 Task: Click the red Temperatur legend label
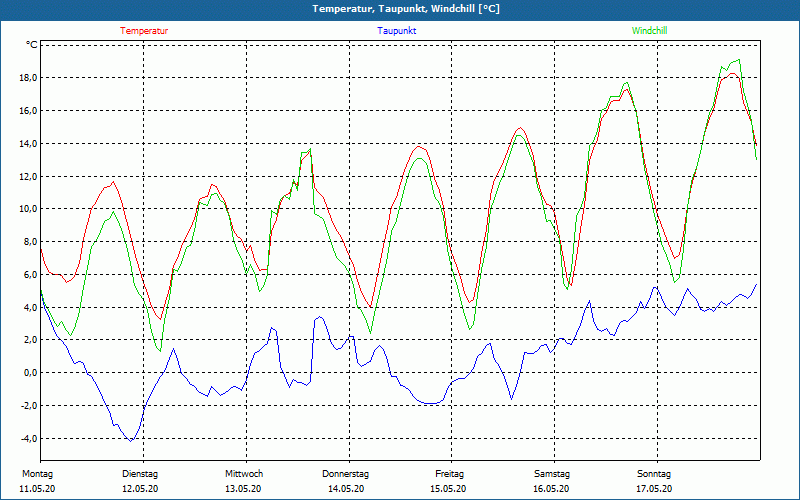pos(144,31)
